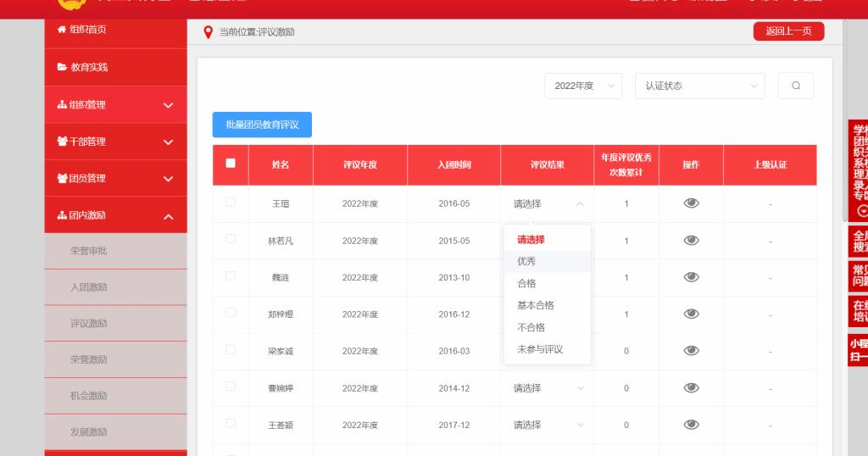Screen dimensions: 868x456
Task: Expand 曹婉婷's 请选择 result dropdown
Action: [x=548, y=388]
